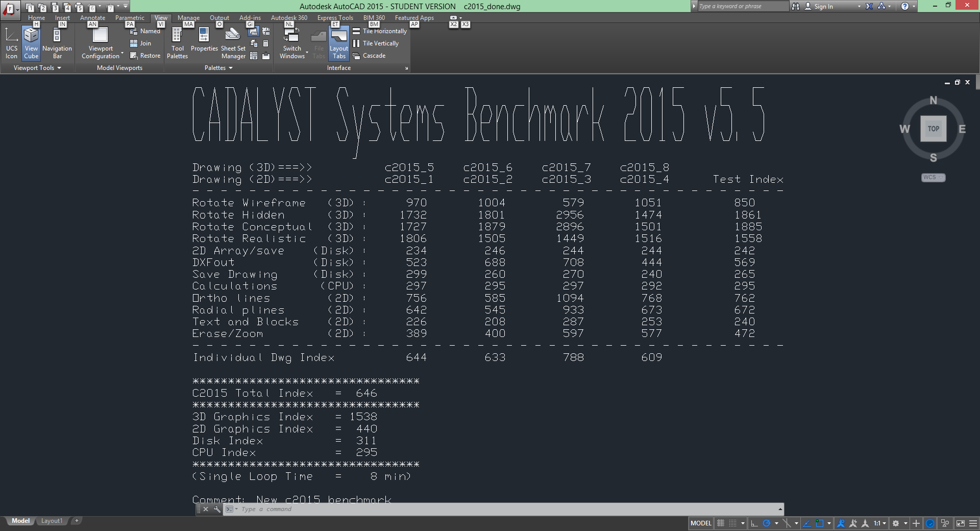Open the Tool Palettes panel
The width and height of the screenshot is (980, 531).
pos(177,43)
